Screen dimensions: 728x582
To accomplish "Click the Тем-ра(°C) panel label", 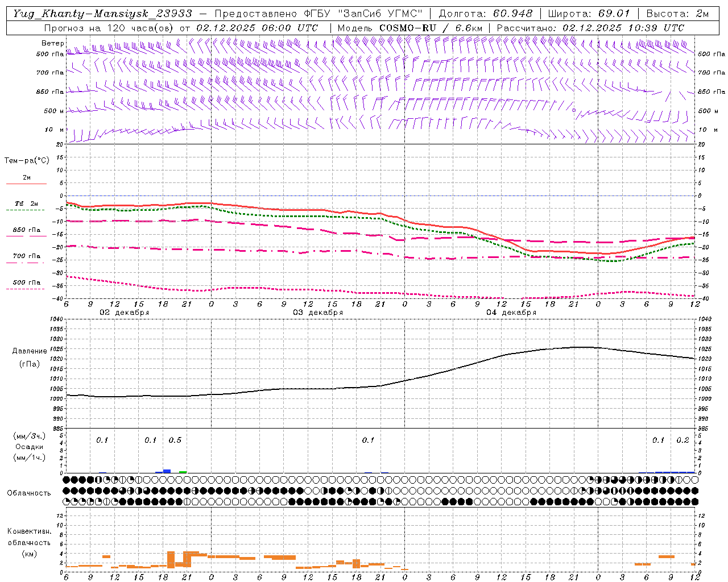I will point(27,161).
